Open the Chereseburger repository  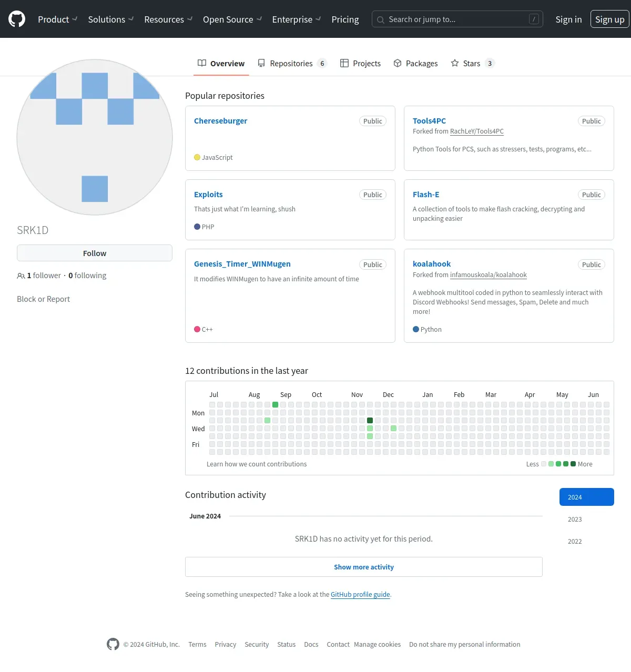coord(220,121)
